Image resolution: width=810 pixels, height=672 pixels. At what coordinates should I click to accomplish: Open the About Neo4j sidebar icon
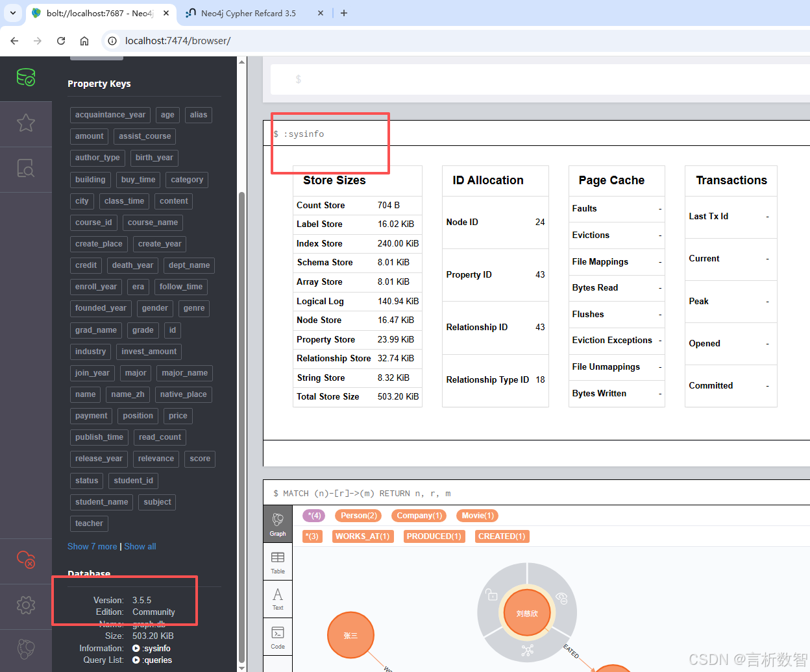tap(26, 649)
